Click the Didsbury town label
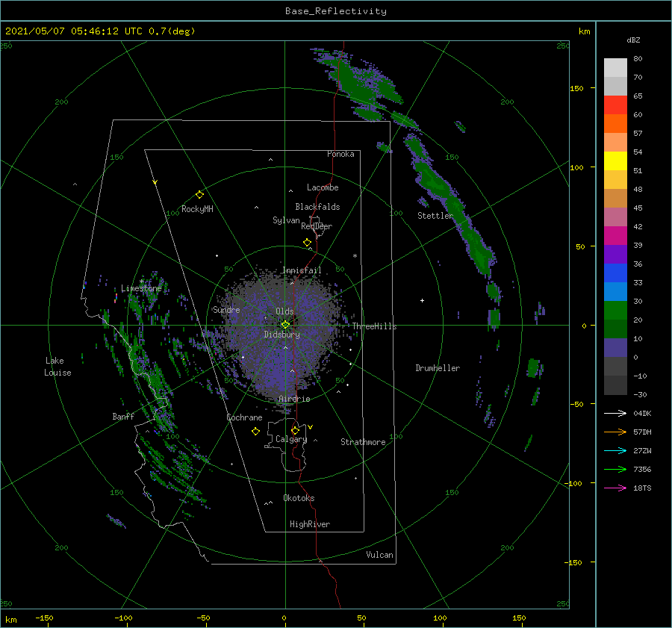Screen dimensions: 672x628 [x=282, y=335]
